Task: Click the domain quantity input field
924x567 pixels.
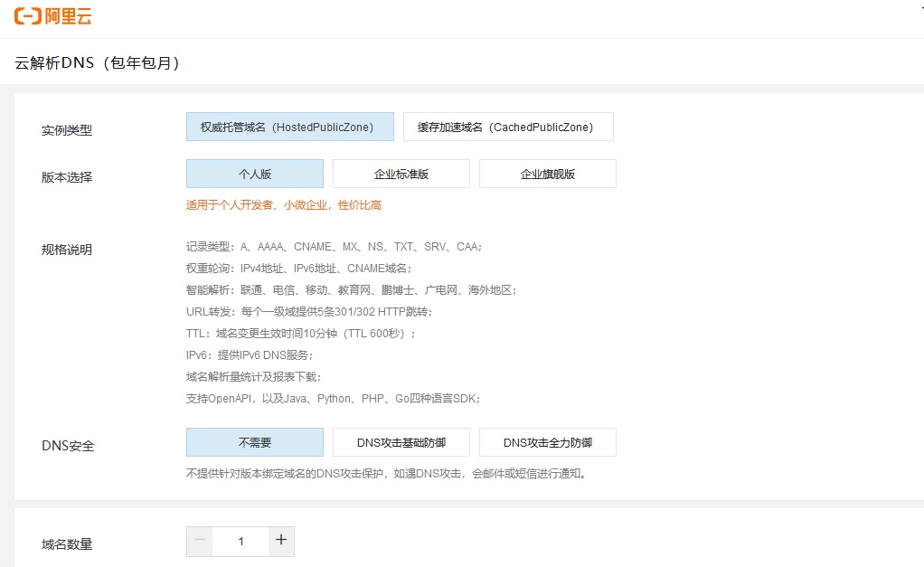Action: click(x=240, y=541)
